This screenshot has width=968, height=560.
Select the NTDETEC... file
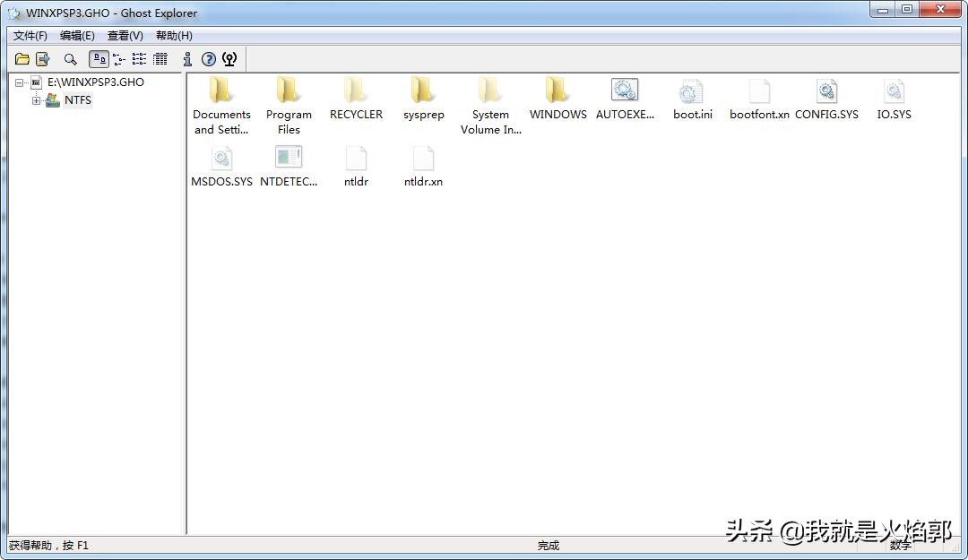click(289, 166)
